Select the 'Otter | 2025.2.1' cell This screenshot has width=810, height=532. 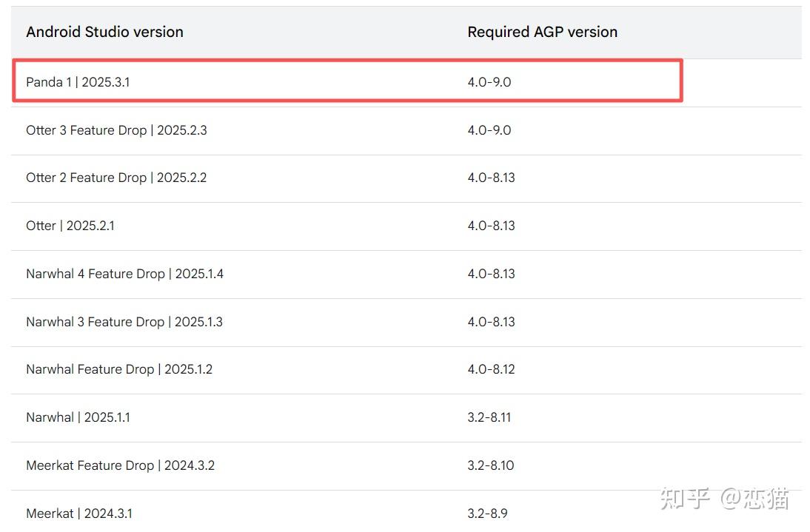70,226
